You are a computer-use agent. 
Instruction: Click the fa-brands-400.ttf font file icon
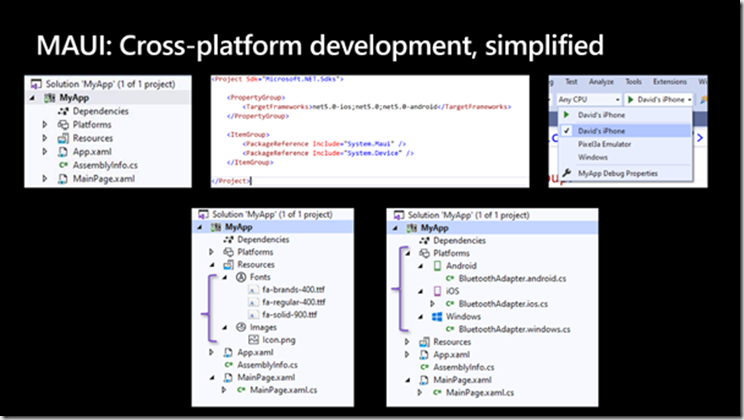point(253,289)
